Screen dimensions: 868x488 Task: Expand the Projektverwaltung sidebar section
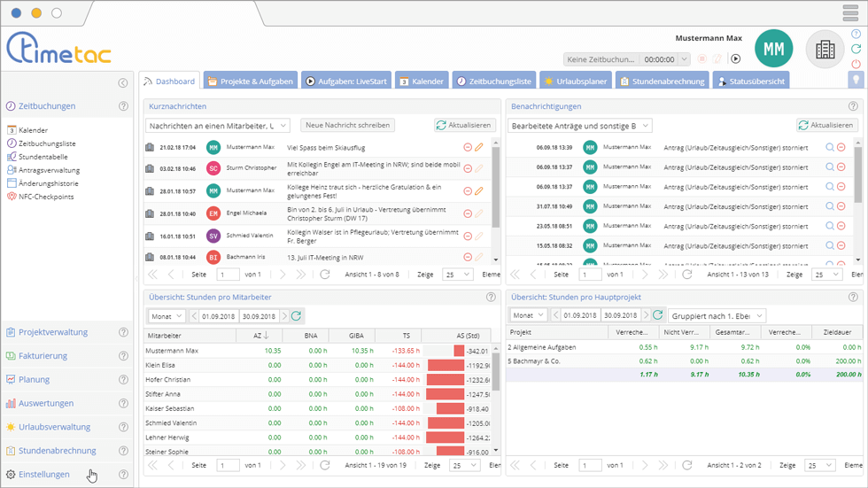click(53, 332)
